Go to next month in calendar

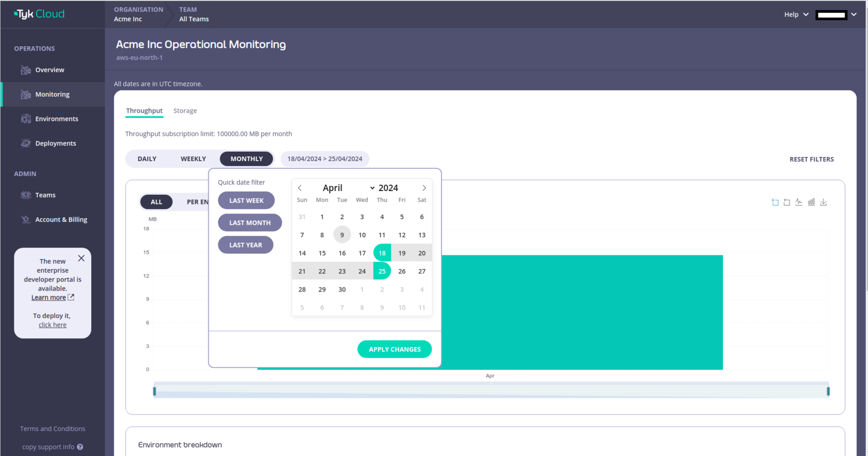pyautogui.click(x=424, y=188)
